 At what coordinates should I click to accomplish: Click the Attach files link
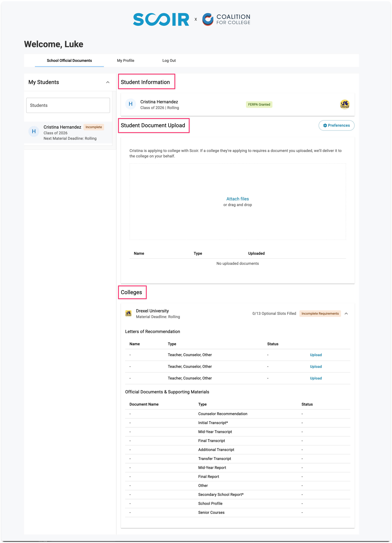(237, 199)
